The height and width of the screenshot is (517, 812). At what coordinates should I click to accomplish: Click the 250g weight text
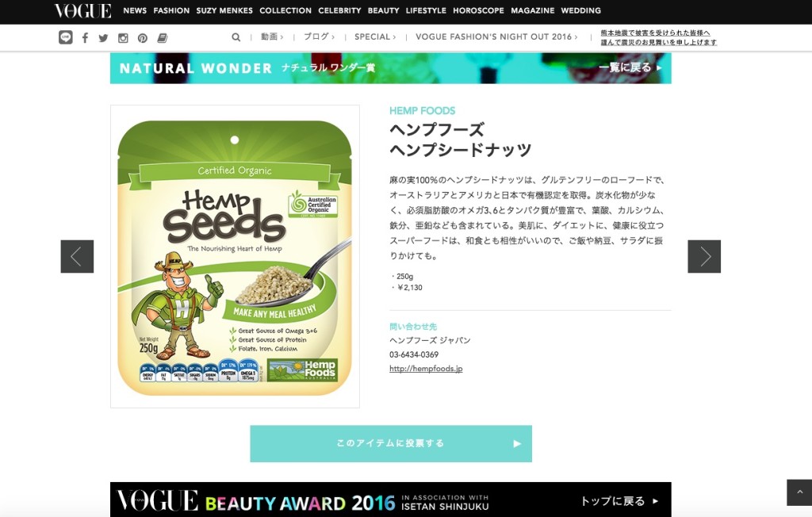click(405, 277)
